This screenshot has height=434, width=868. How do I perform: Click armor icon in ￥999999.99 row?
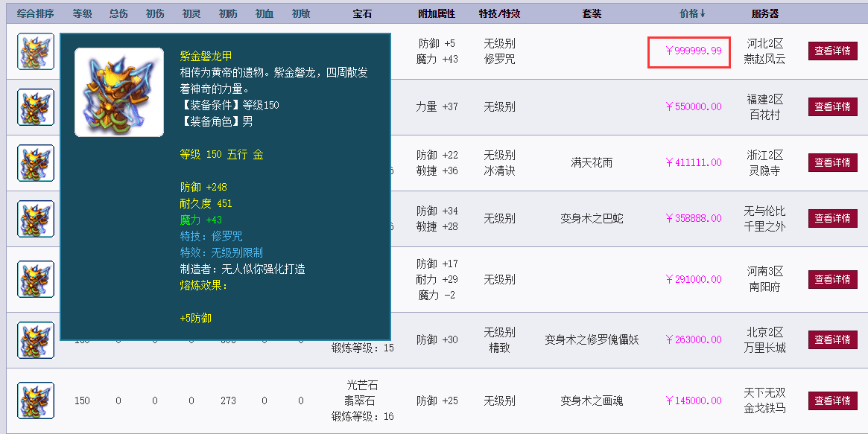(36, 51)
